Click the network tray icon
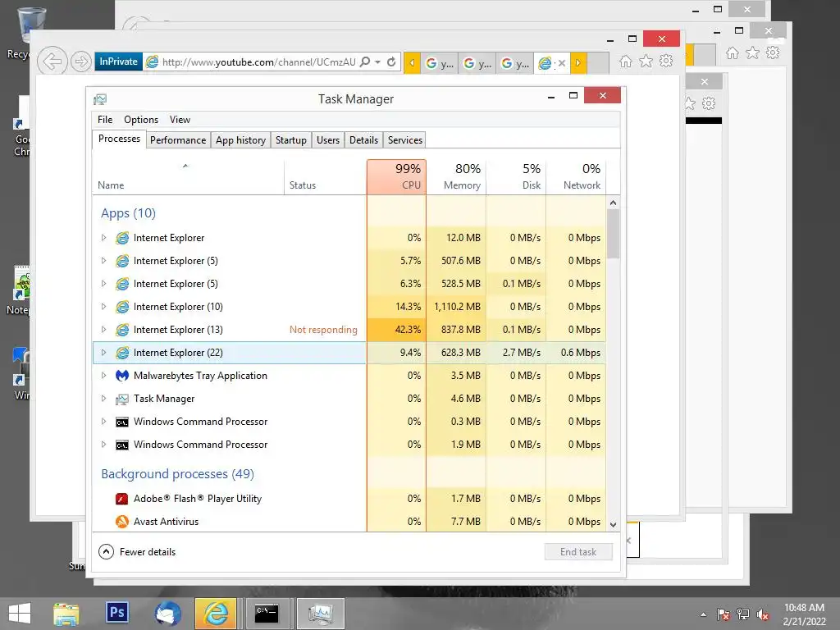840x630 pixels. (x=743, y=614)
